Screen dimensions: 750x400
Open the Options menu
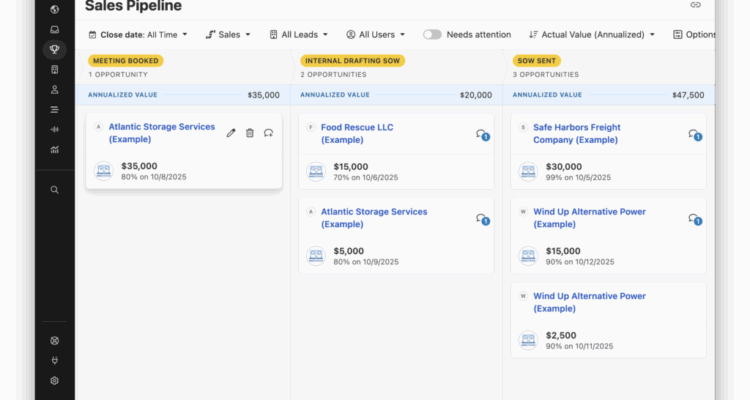[x=695, y=34]
